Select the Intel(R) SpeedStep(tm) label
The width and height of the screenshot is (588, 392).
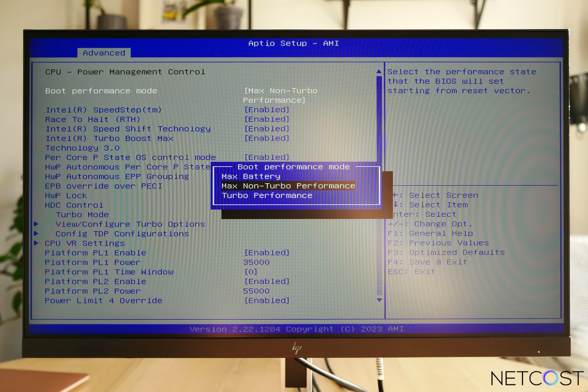click(x=103, y=110)
